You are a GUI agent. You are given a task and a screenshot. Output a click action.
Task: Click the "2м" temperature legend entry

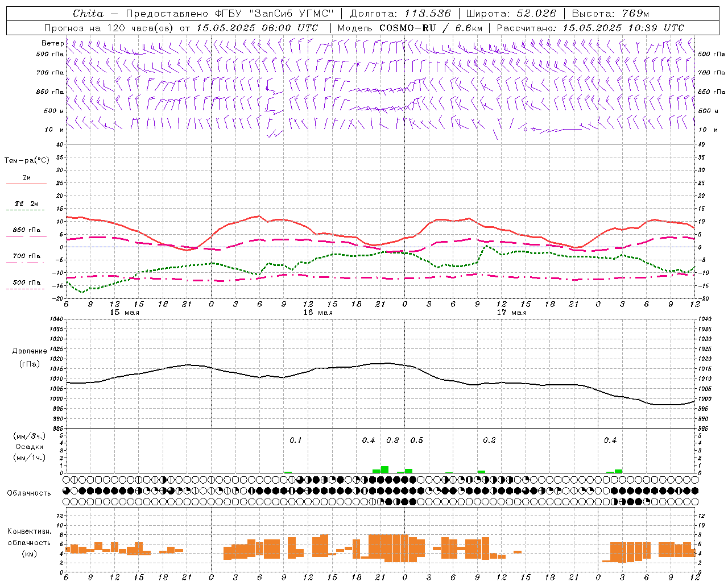tap(27, 177)
